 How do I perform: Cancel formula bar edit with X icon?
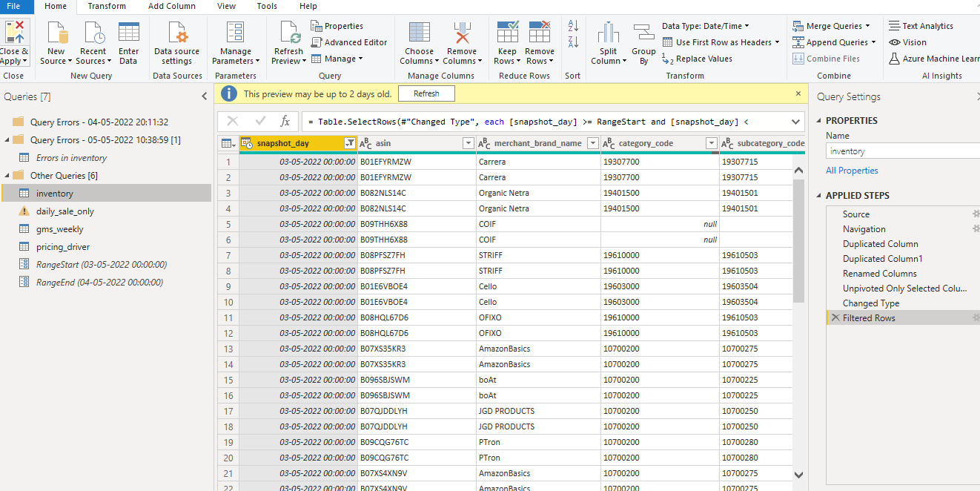point(233,122)
